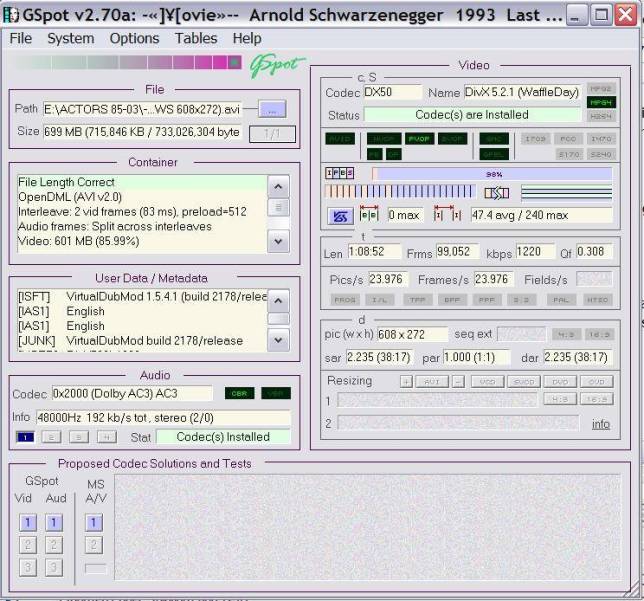Select the [ISFT] VirtualDubMod metadata row
Screen dimensions: 644x601
142,296
